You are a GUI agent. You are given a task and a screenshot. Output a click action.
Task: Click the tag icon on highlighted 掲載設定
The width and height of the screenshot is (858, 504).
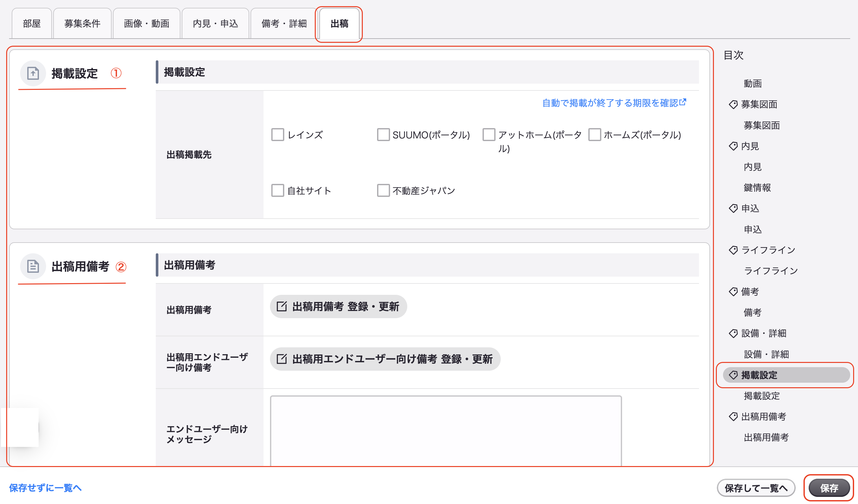[733, 375]
